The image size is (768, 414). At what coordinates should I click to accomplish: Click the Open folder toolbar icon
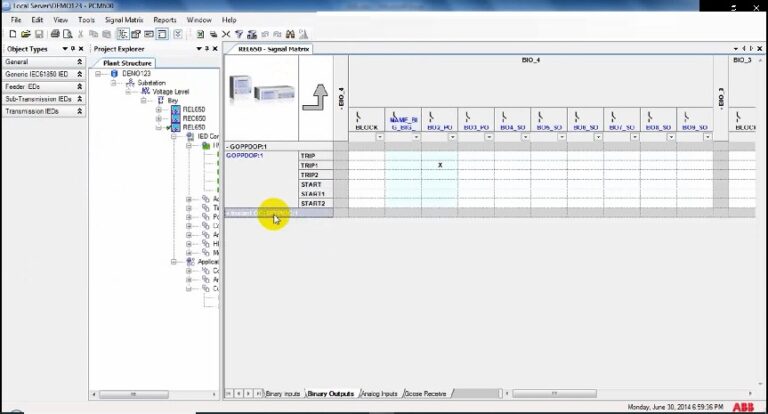pos(25,34)
